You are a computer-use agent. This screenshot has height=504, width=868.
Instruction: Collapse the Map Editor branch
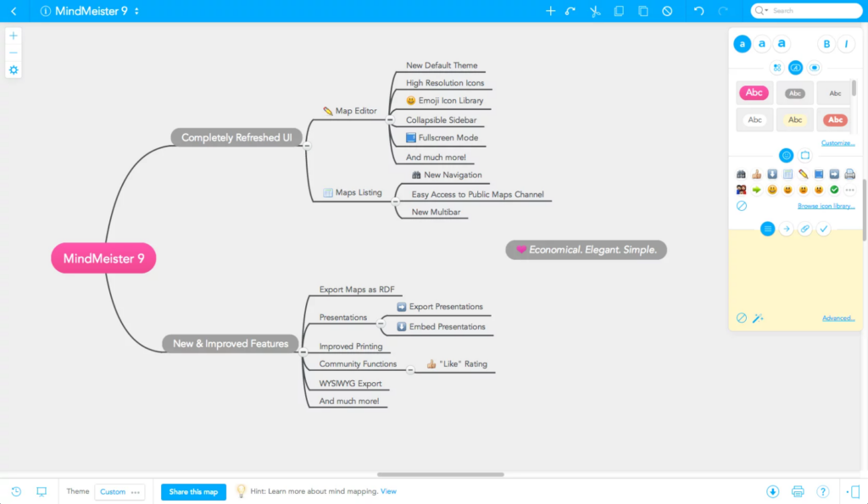coord(390,119)
